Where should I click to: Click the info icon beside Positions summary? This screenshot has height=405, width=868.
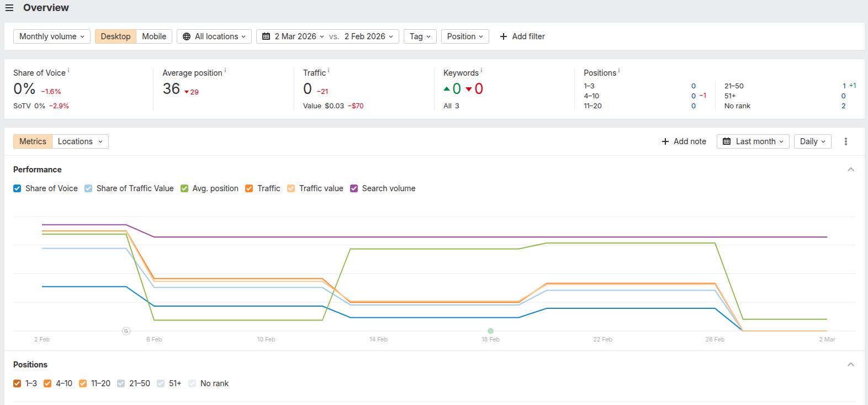click(619, 71)
